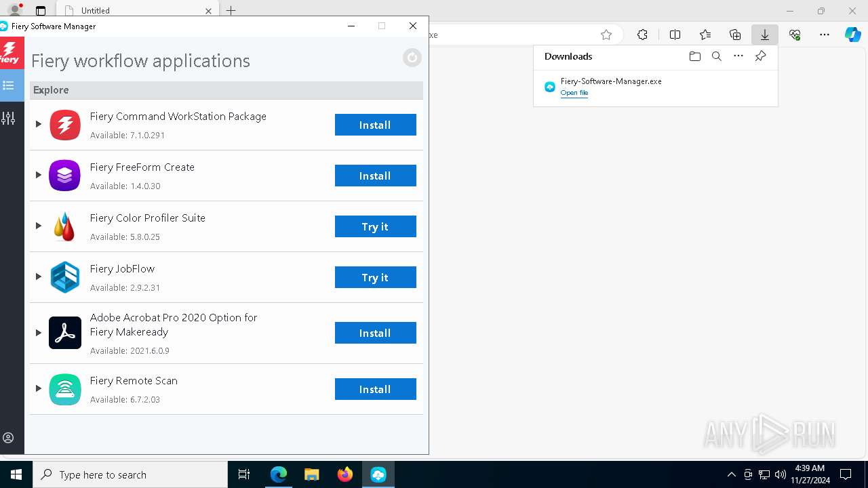
Task: Click the Fiery FreeForm Create icon
Action: tap(65, 176)
